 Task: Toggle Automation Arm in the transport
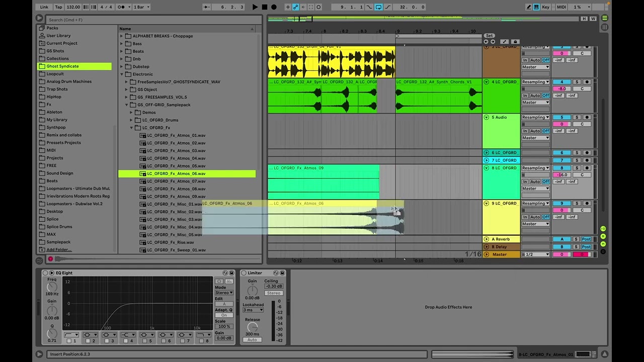point(296,7)
